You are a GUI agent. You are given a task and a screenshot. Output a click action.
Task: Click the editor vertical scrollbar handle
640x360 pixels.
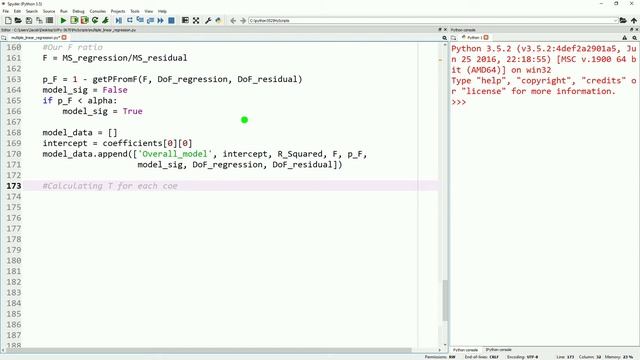coord(445,300)
